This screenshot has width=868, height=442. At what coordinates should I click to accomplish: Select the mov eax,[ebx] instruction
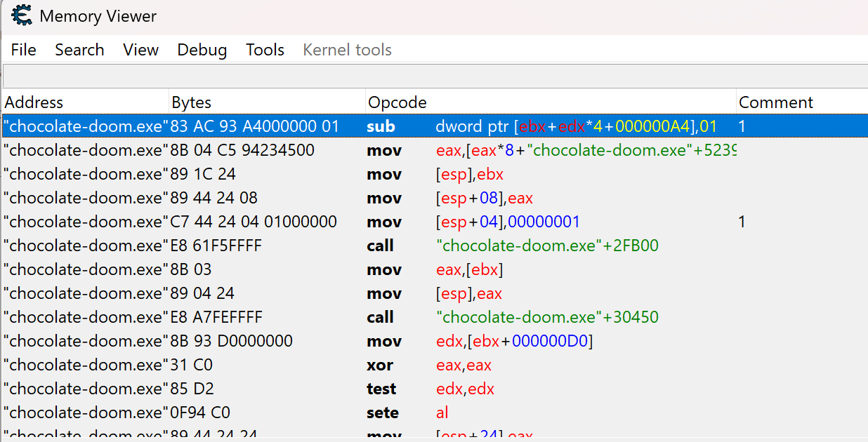(x=435, y=269)
